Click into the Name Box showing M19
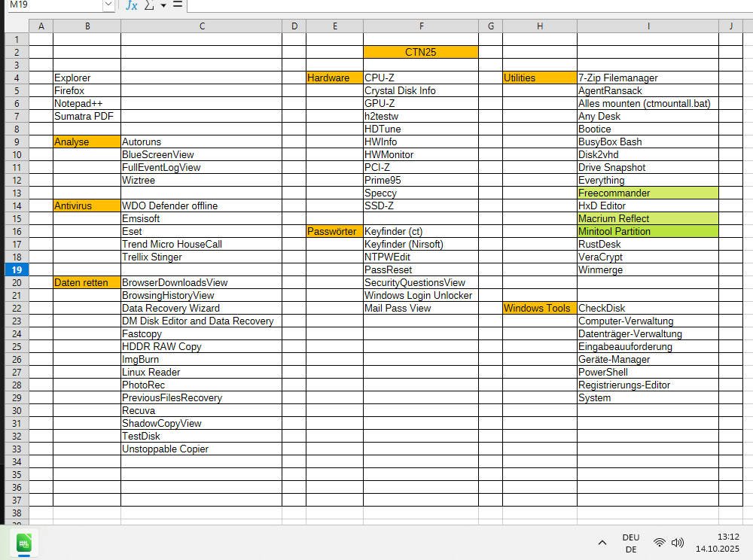753x560 pixels. tap(55, 5)
